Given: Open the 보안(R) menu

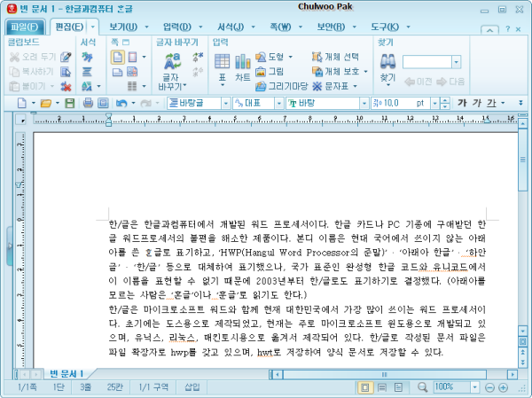Looking at the screenshot, I should click(x=331, y=27).
